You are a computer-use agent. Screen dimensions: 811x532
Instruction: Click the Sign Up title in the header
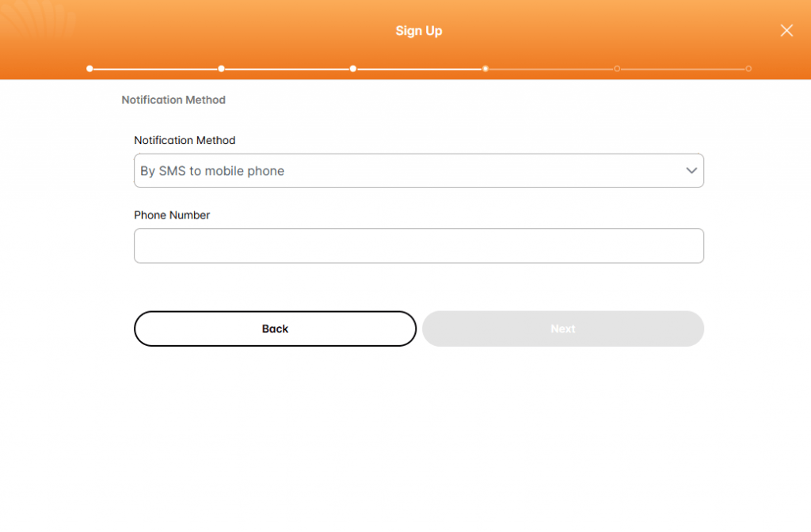[x=419, y=31]
